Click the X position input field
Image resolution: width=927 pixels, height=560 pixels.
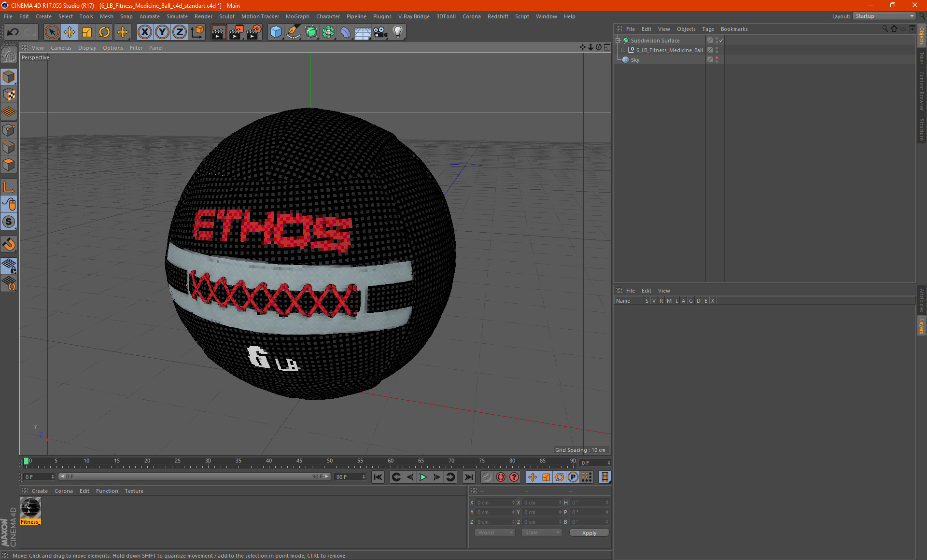pyautogui.click(x=495, y=503)
